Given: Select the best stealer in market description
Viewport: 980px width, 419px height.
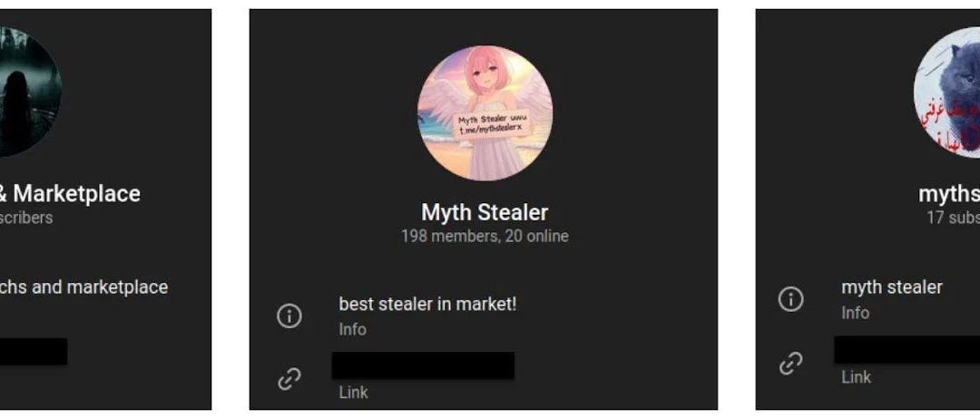Looking at the screenshot, I should pos(427,304).
